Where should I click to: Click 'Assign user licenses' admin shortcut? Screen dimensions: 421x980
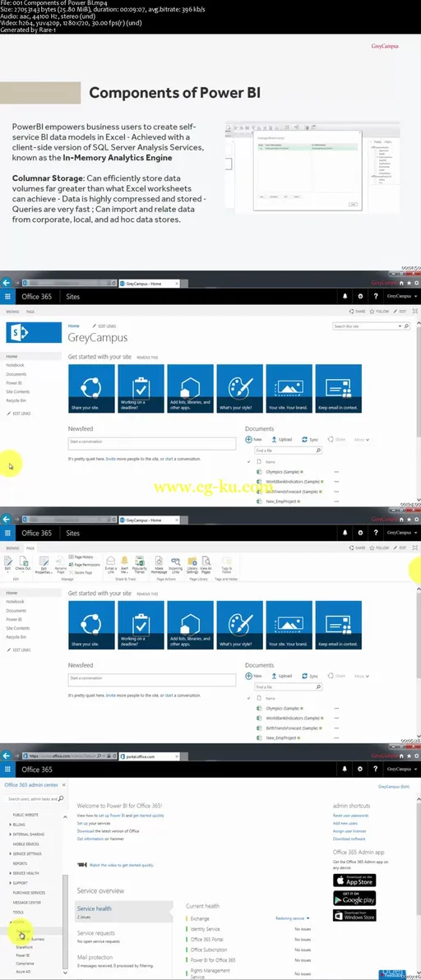tap(351, 831)
